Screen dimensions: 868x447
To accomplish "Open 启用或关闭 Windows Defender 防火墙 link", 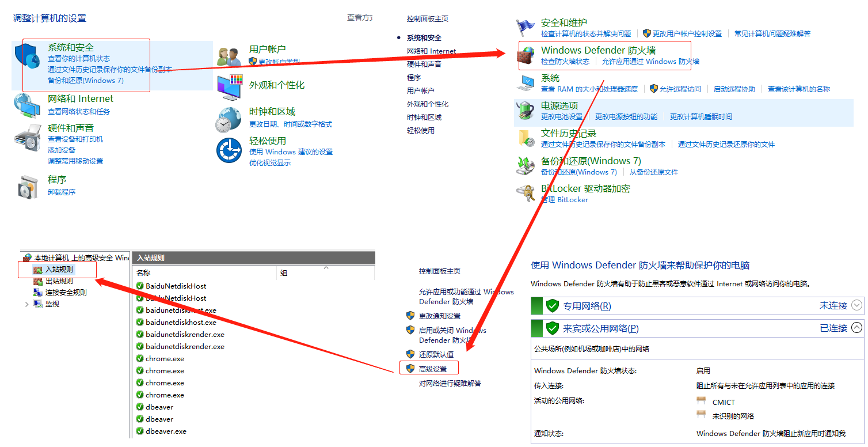I will pyautogui.click(x=452, y=335).
